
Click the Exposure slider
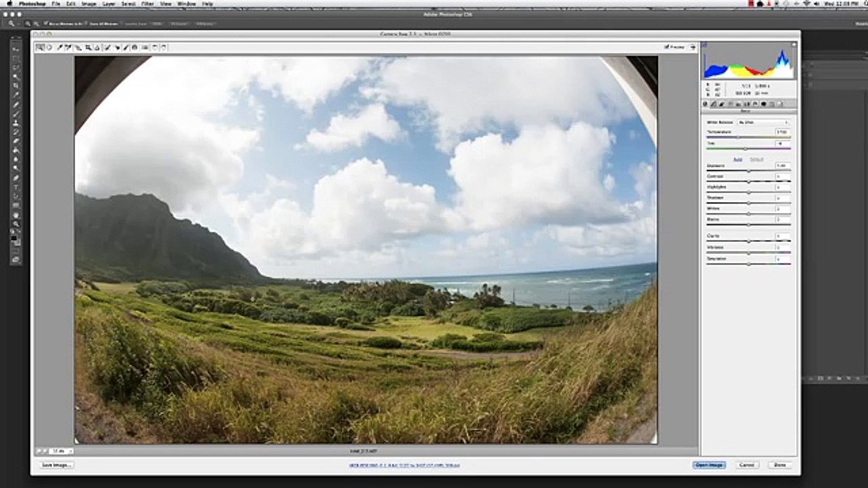click(749, 171)
